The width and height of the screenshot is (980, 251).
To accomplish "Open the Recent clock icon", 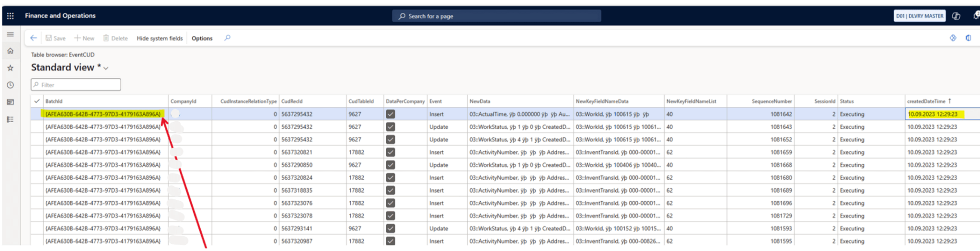I will click(10, 85).
